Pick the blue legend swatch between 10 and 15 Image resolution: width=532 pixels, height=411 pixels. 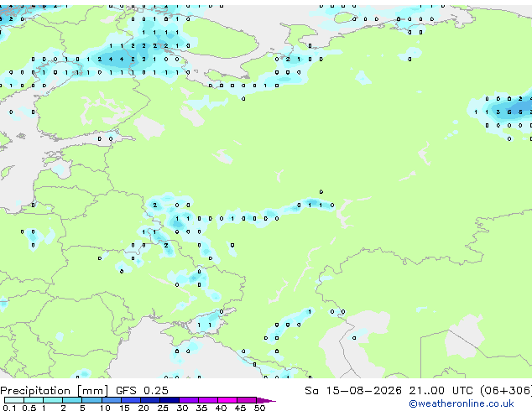pos(112,400)
